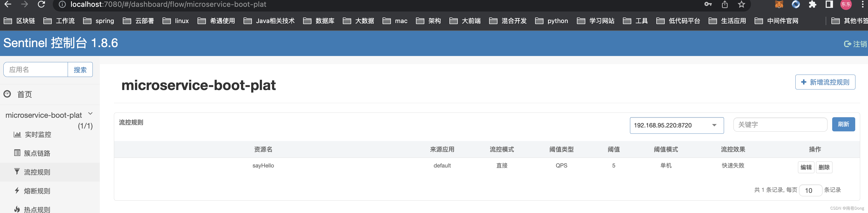Screen dimensions: 868x213
Task: Click 新增流控规则 button
Action: pyautogui.click(x=825, y=82)
